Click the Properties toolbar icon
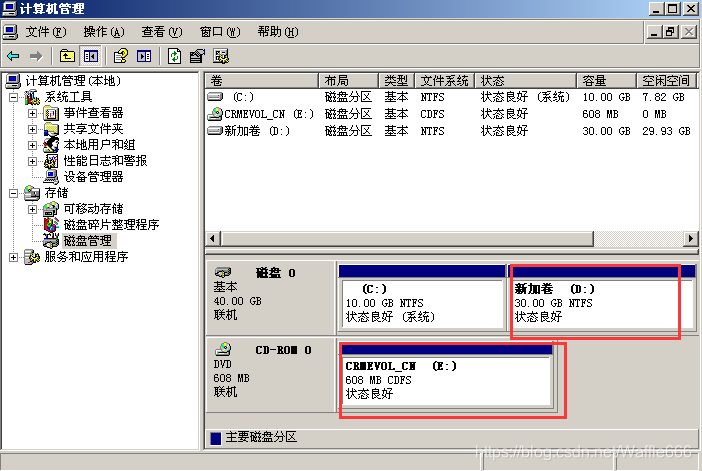The height and width of the screenshot is (471, 702). (197, 56)
